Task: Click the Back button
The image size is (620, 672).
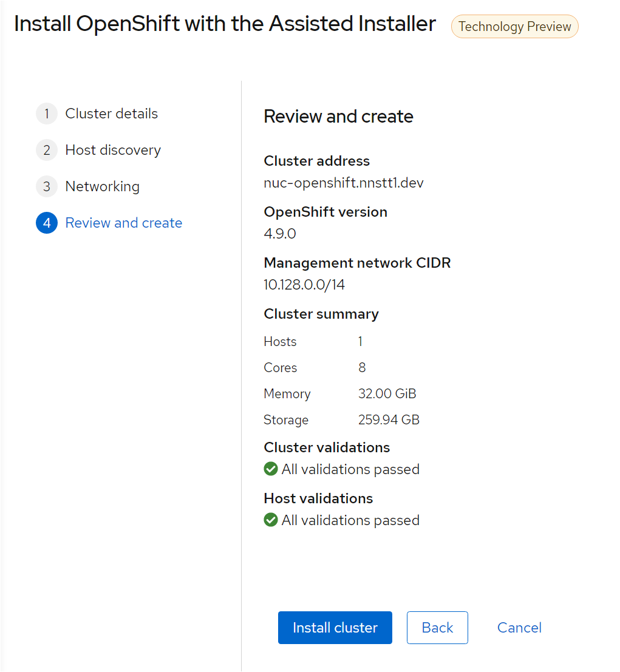Action: click(x=437, y=628)
